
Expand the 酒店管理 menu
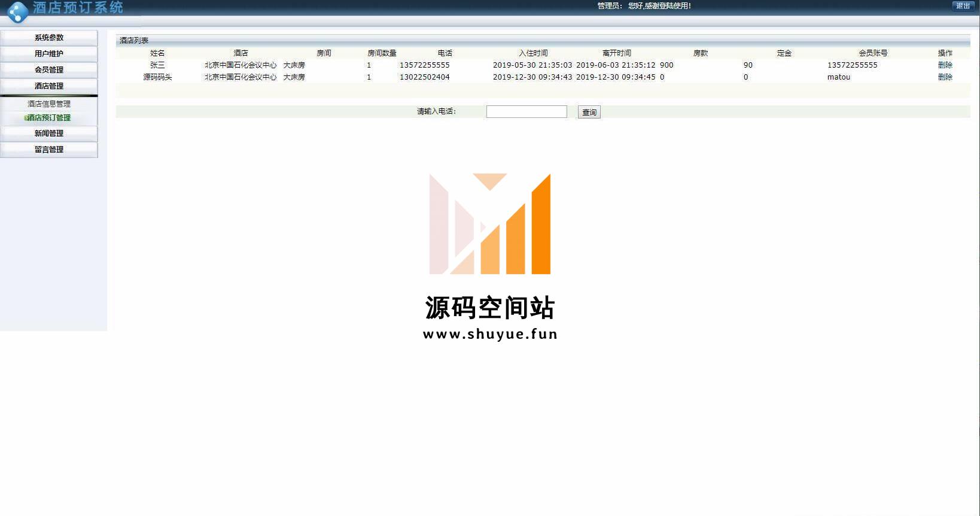(49, 86)
